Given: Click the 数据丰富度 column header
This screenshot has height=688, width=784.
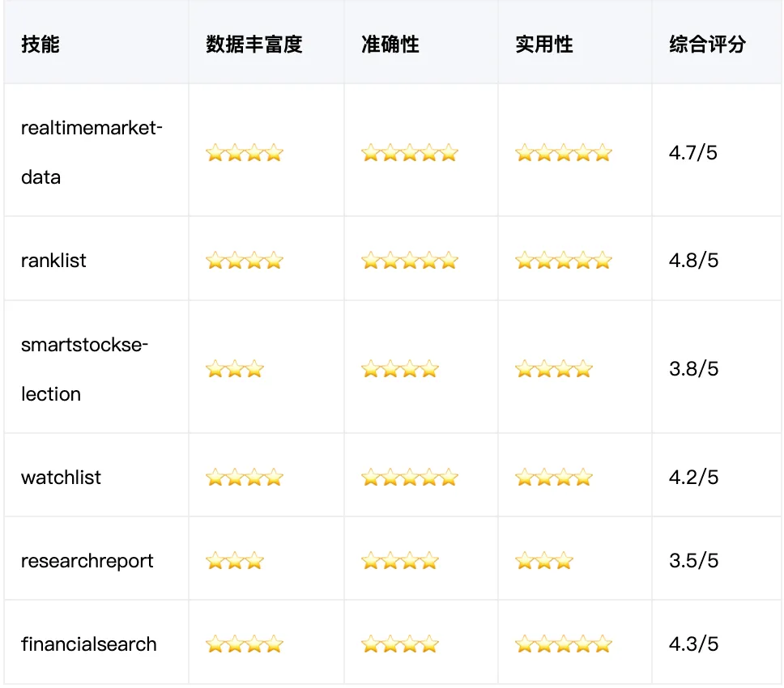Looking at the screenshot, I should coord(254,45).
